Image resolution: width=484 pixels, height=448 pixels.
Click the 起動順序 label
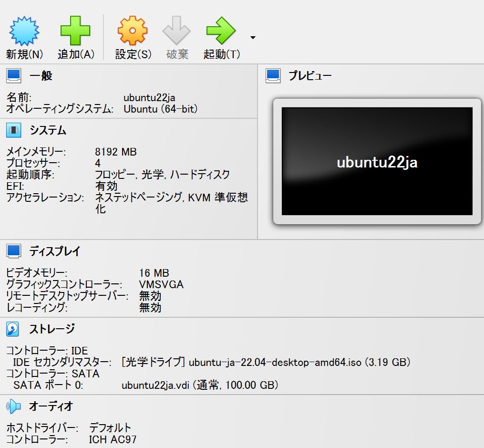tap(30, 175)
